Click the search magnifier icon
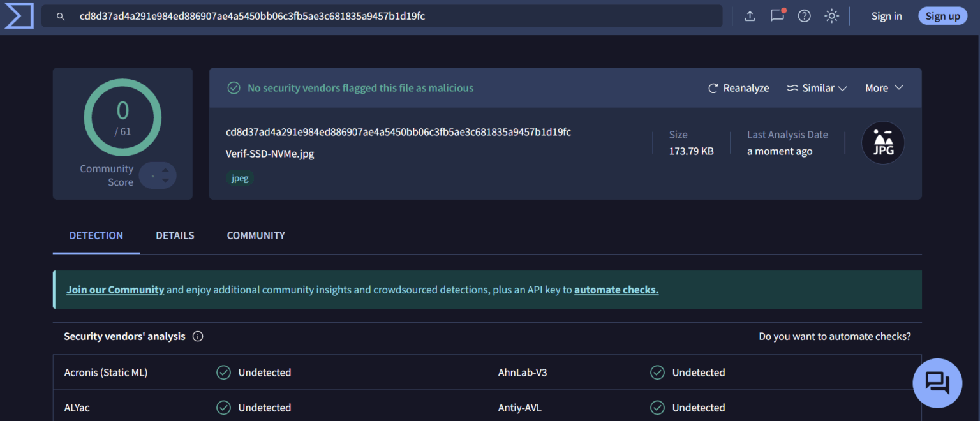The image size is (980, 421). pos(61,17)
